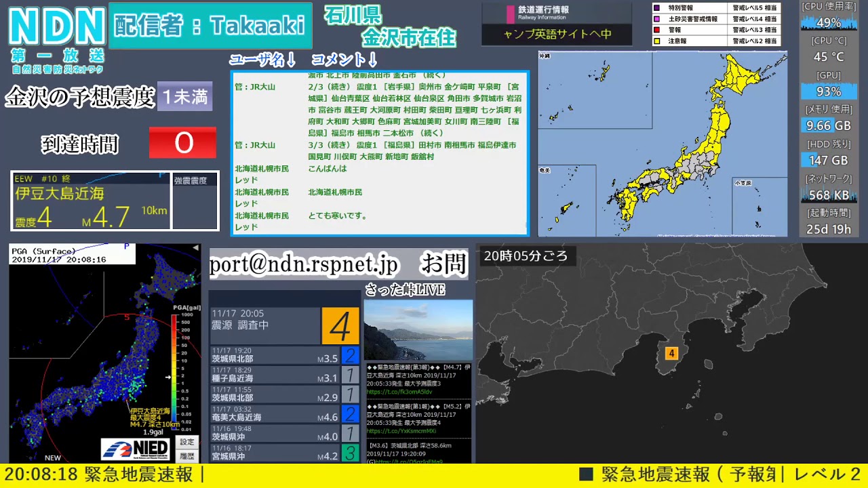The width and height of the screenshot is (868, 488).
Task: Click the とても寒いです。comment
Action: [x=338, y=216]
